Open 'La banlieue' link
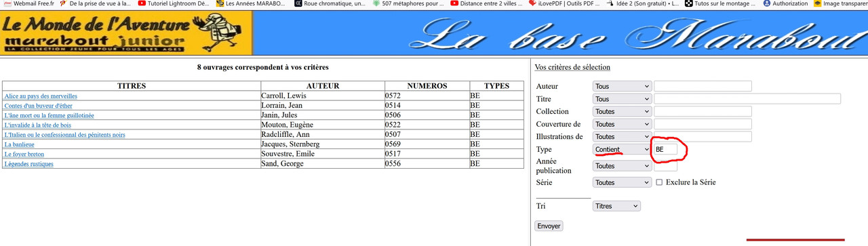Image resolution: width=868 pixels, height=246 pixels. tap(19, 144)
